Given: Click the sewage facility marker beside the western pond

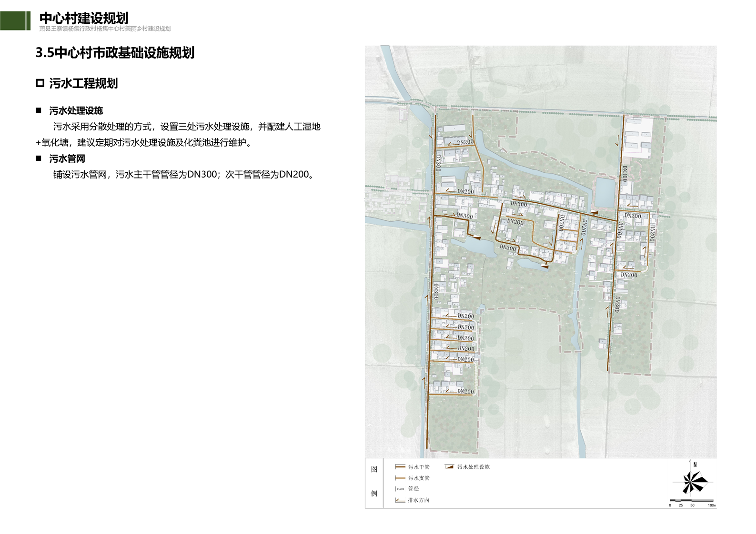Looking at the screenshot, I should (476, 237).
